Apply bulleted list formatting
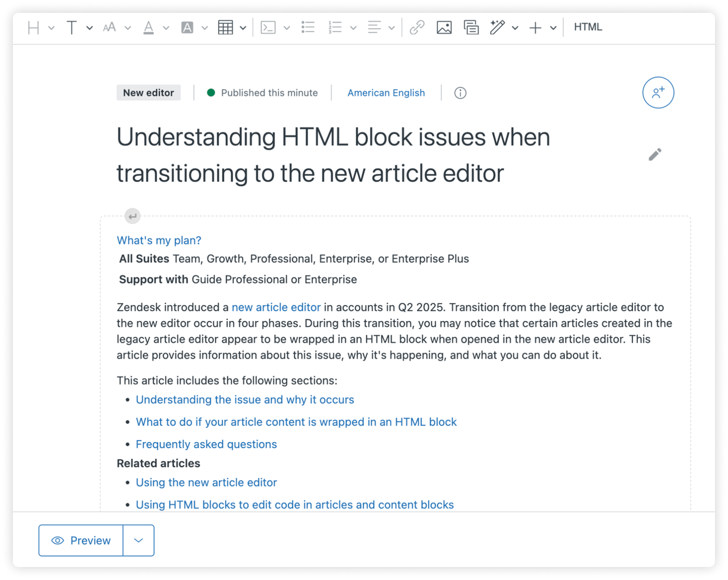This screenshot has width=728, height=580. click(x=308, y=28)
